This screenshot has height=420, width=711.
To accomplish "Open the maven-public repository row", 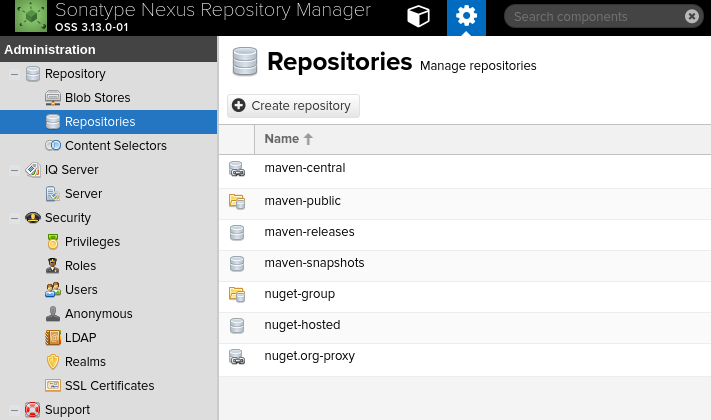I will point(465,204).
